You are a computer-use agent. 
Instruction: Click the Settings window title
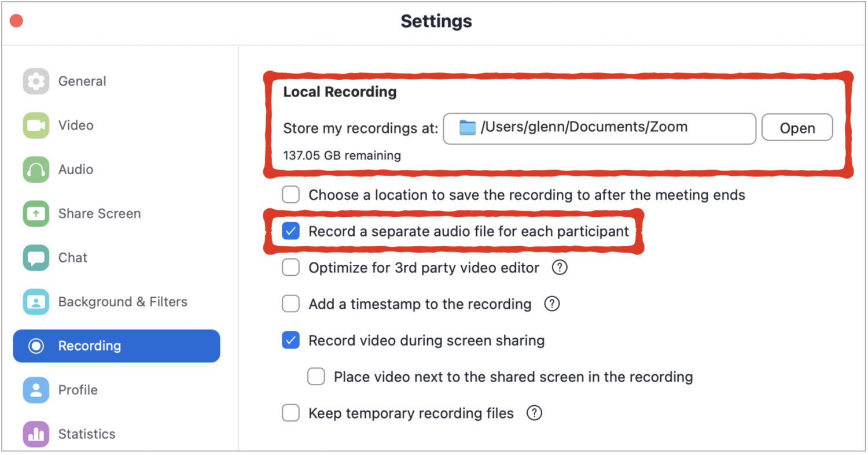point(436,21)
